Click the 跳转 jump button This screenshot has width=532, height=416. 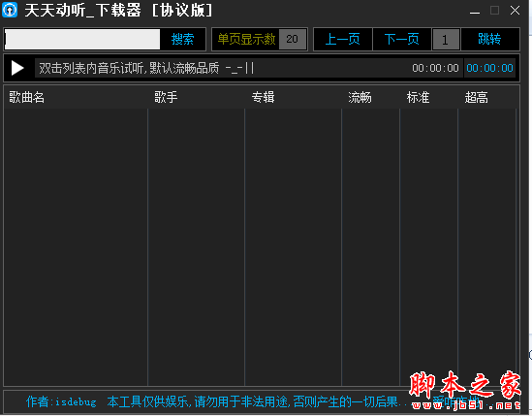[x=489, y=39]
